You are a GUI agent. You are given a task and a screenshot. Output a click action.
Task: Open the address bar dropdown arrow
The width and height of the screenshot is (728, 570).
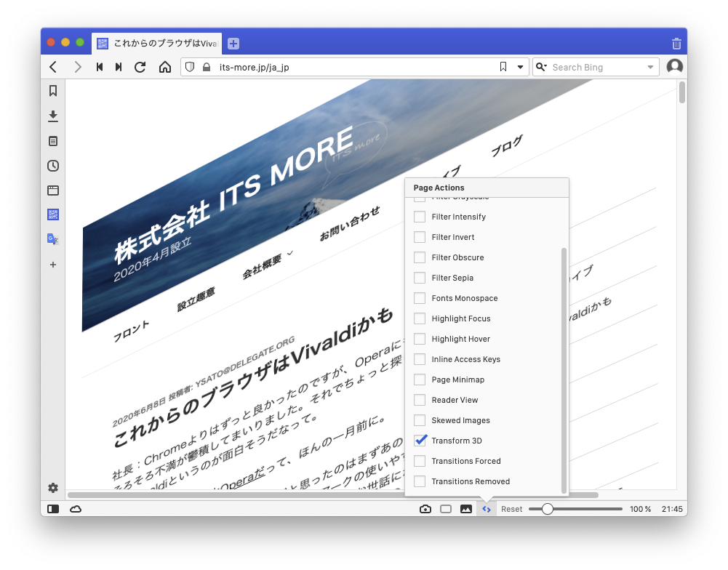(x=521, y=67)
